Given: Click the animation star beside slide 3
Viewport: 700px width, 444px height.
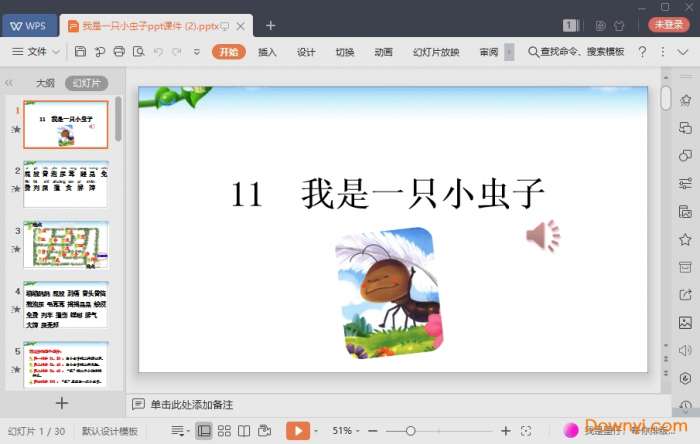Looking at the screenshot, I should pos(16,249).
